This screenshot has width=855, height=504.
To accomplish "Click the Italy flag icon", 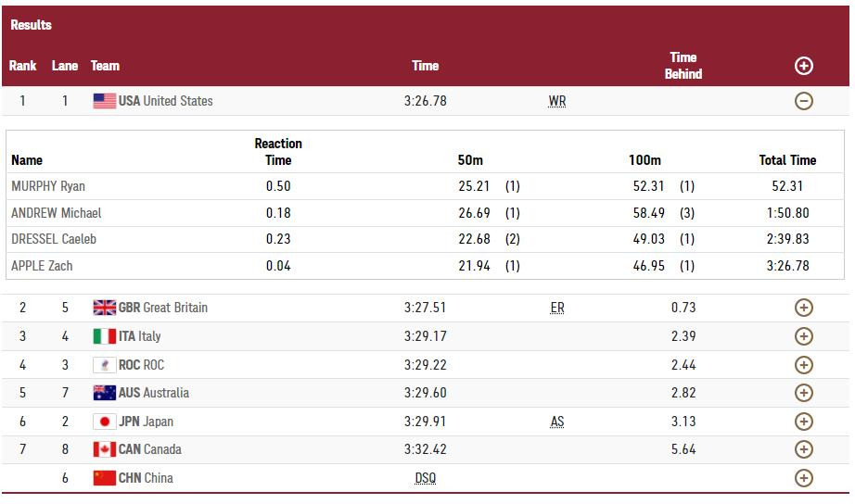I will [104, 336].
